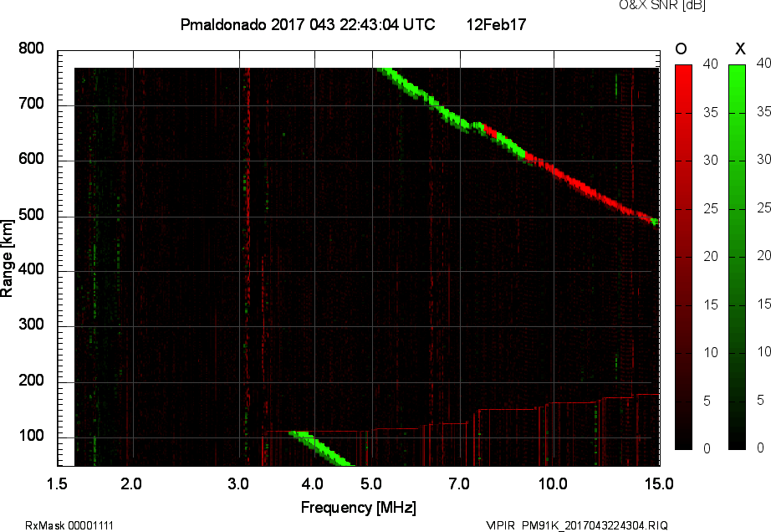The image size is (771, 532).
Task: Click the 5.0 frequency tick label
Action: pos(372,483)
